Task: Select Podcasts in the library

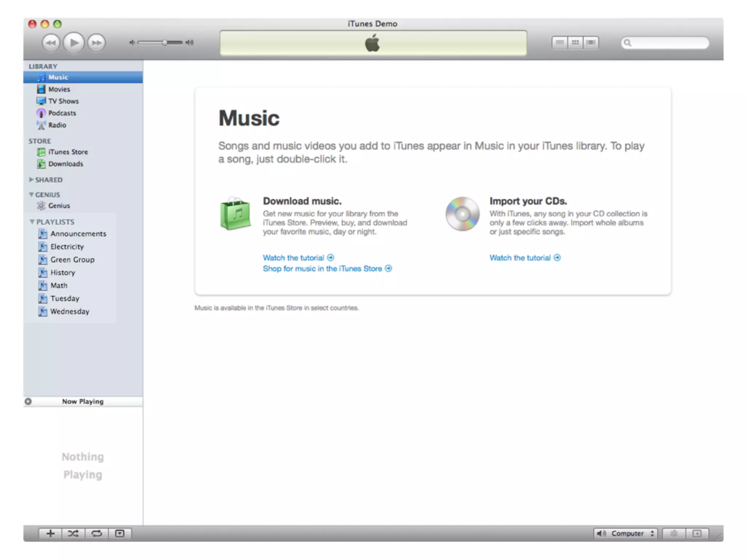Action: [x=62, y=113]
